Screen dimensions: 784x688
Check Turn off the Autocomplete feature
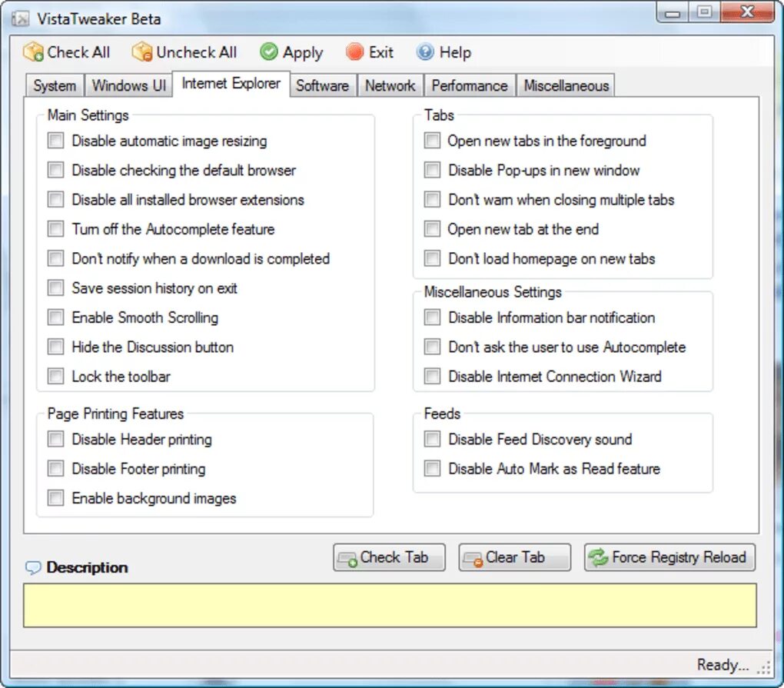click(x=55, y=229)
